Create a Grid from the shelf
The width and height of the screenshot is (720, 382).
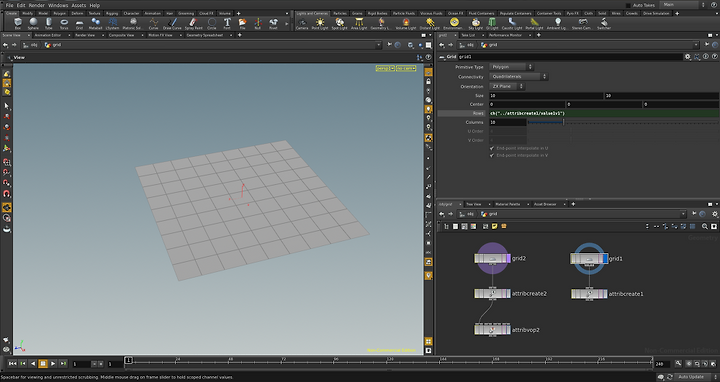(79, 23)
